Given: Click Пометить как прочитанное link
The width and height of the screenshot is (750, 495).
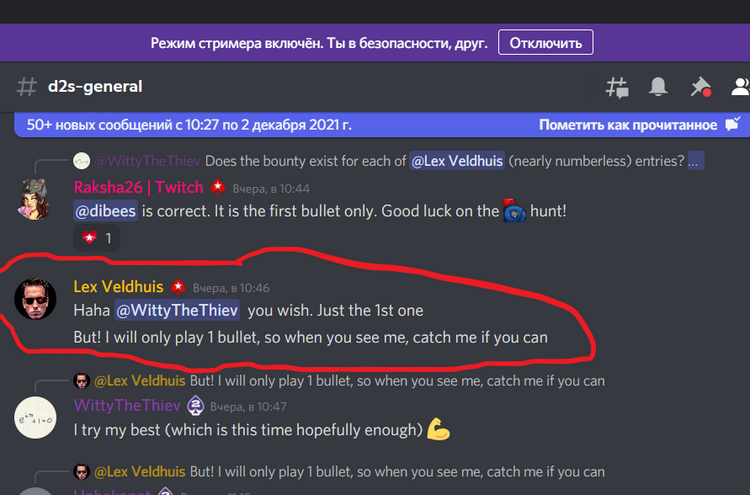Looking at the screenshot, I should point(628,125).
